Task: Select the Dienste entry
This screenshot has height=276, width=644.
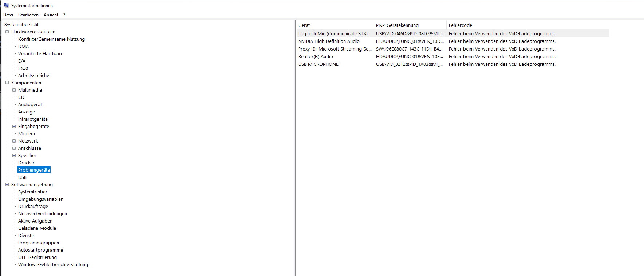Action: point(26,236)
